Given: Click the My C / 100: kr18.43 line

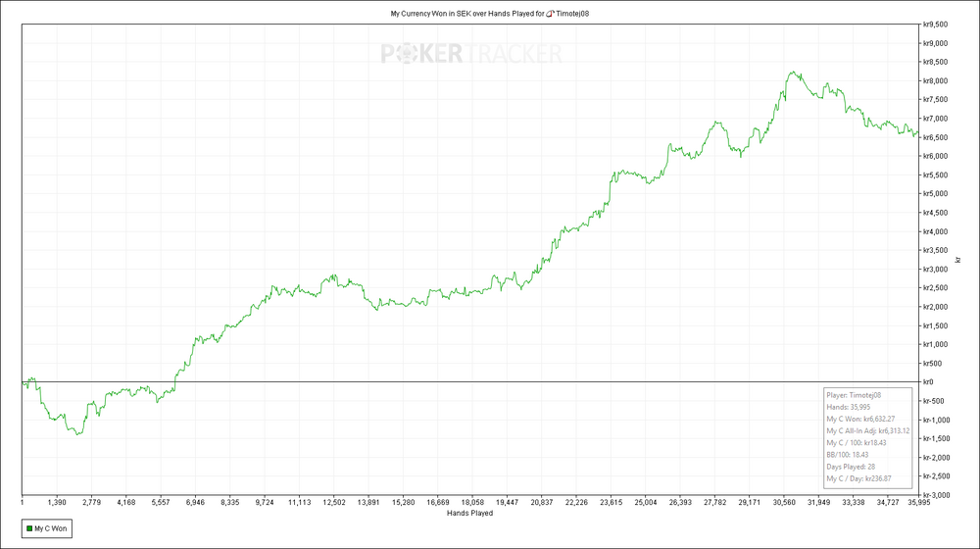Looking at the screenshot, I should [x=857, y=443].
